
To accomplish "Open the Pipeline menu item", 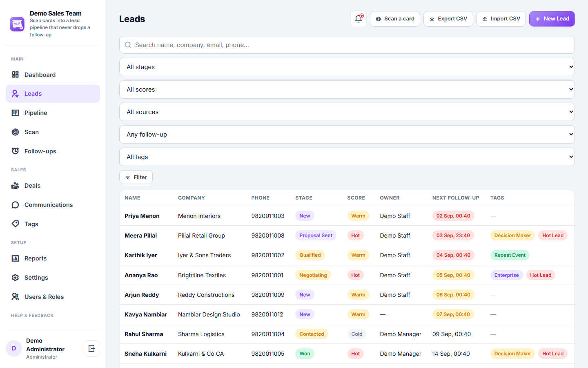I will click(x=53, y=113).
